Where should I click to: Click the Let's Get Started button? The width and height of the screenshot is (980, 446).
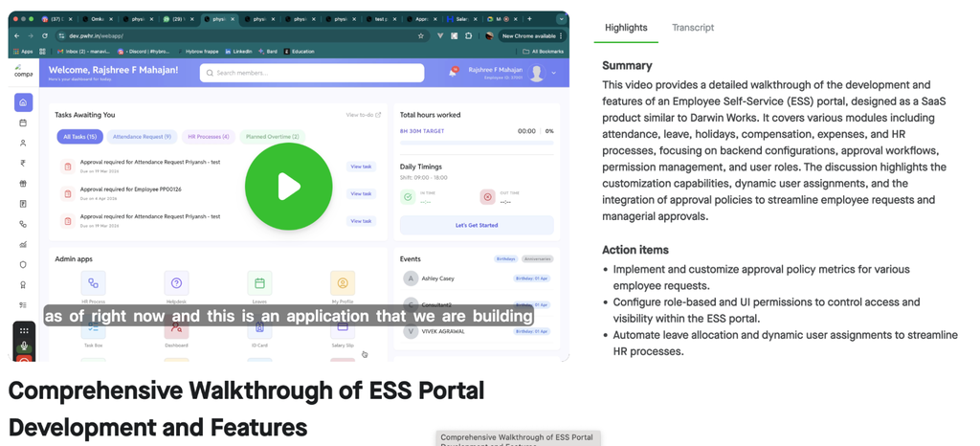[x=477, y=226]
